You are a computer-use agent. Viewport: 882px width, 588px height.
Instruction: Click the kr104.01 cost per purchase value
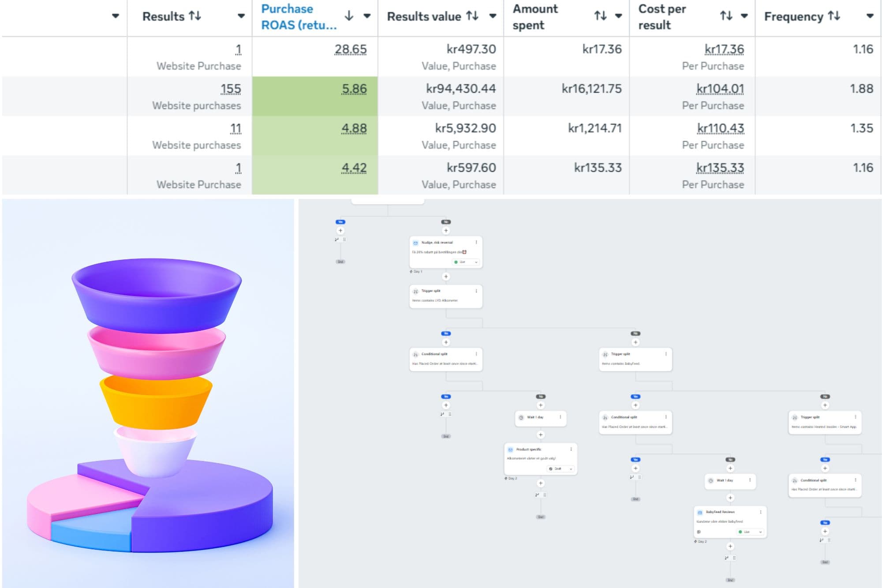pos(720,89)
